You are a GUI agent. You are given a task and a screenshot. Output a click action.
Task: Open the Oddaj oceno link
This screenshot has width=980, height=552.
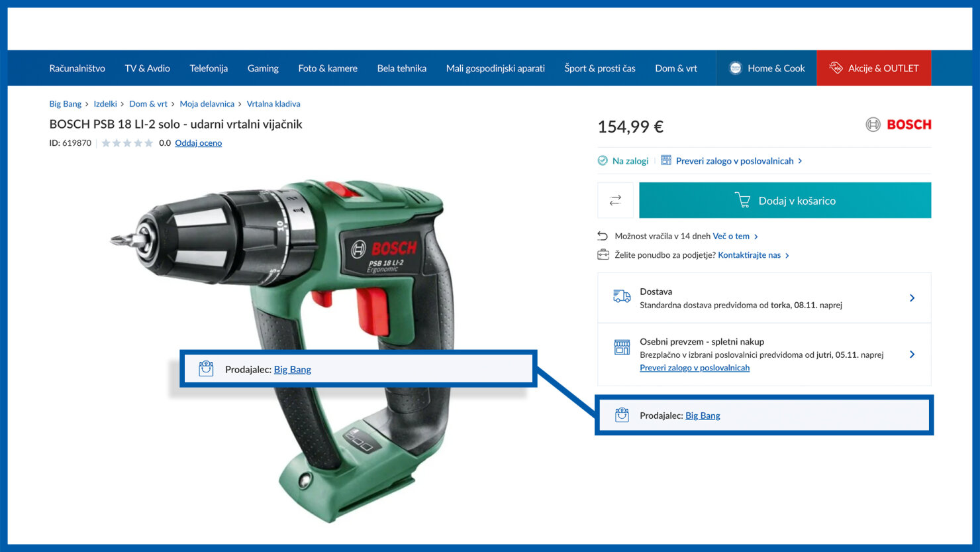(x=199, y=143)
